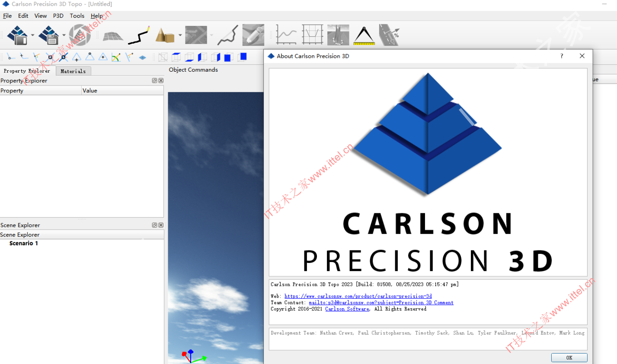
Task: Close the Scene Explorer panel
Action: (x=161, y=225)
